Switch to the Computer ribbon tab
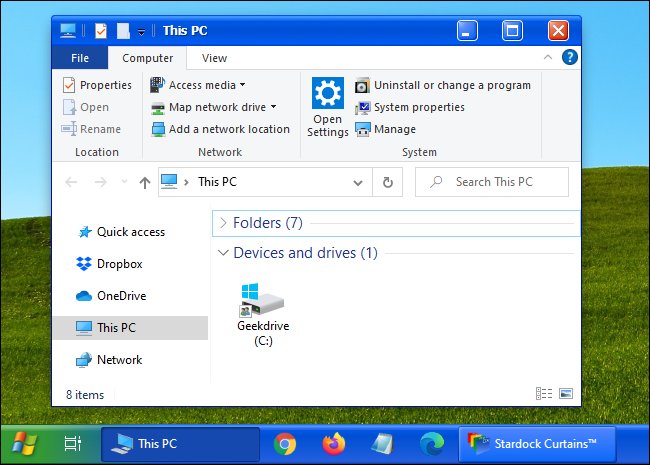This screenshot has width=650, height=465. pos(148,58)
